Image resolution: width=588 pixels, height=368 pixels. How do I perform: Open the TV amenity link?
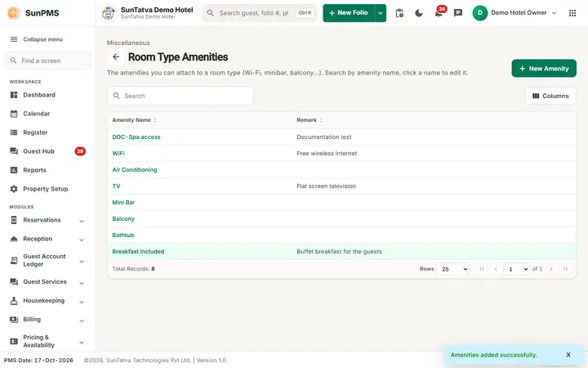[x=116, y=186]
